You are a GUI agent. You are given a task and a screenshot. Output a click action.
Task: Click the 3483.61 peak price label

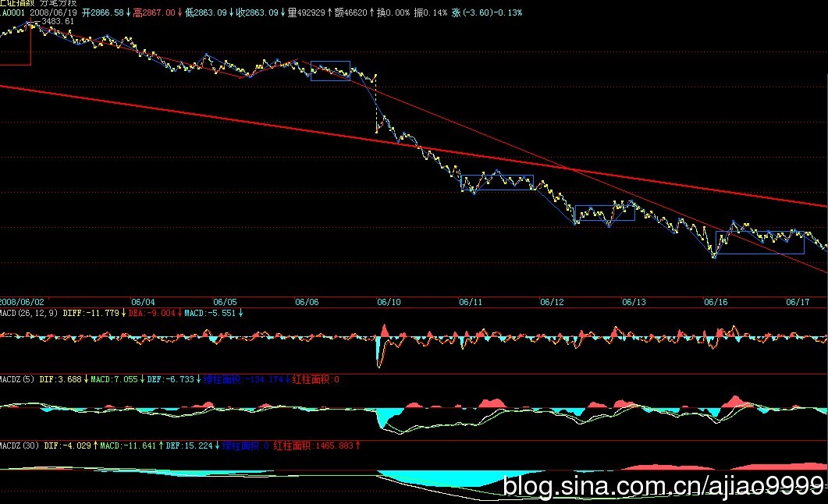pos(58,22)
